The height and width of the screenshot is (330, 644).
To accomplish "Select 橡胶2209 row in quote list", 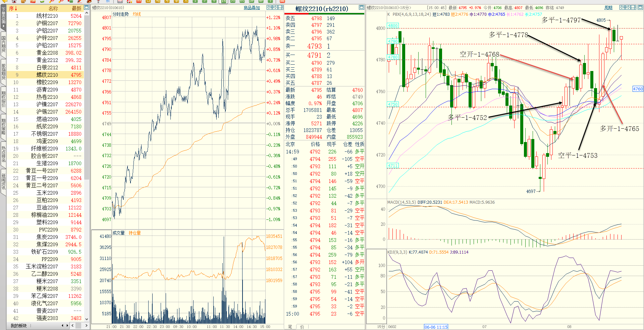I will (45, 82).
